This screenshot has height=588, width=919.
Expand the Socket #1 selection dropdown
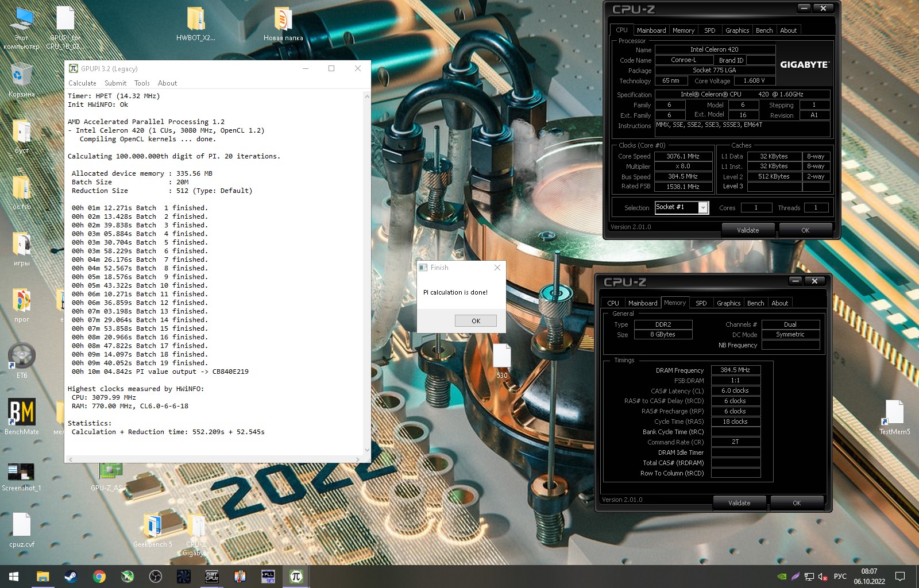(x=703, y=208)
